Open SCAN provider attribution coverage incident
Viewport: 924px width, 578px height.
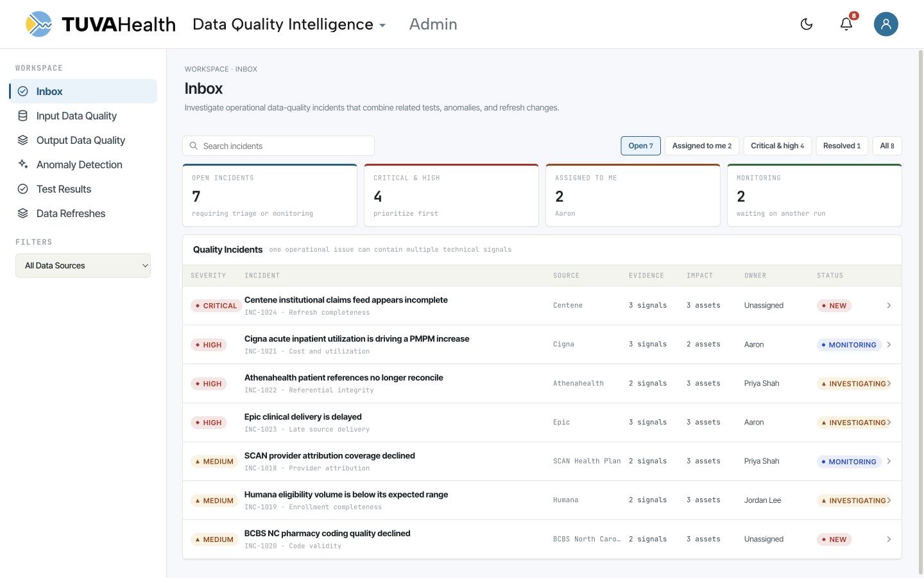(329, 456)
